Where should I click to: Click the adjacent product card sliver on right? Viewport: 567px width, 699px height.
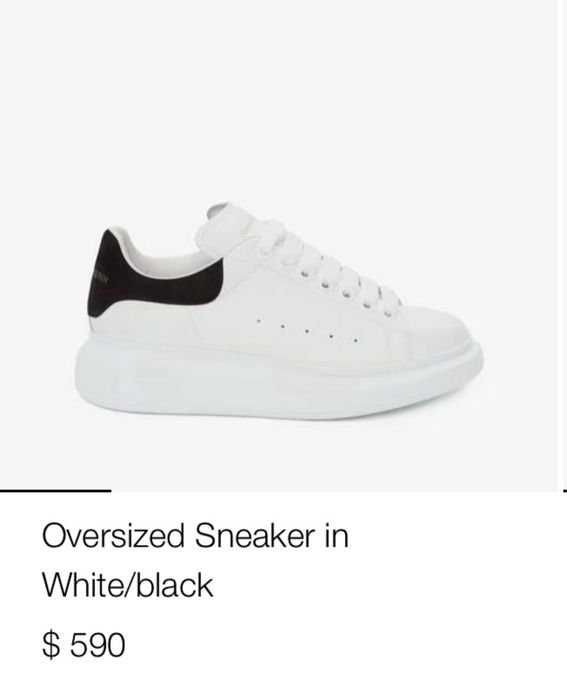pos(563,245)
